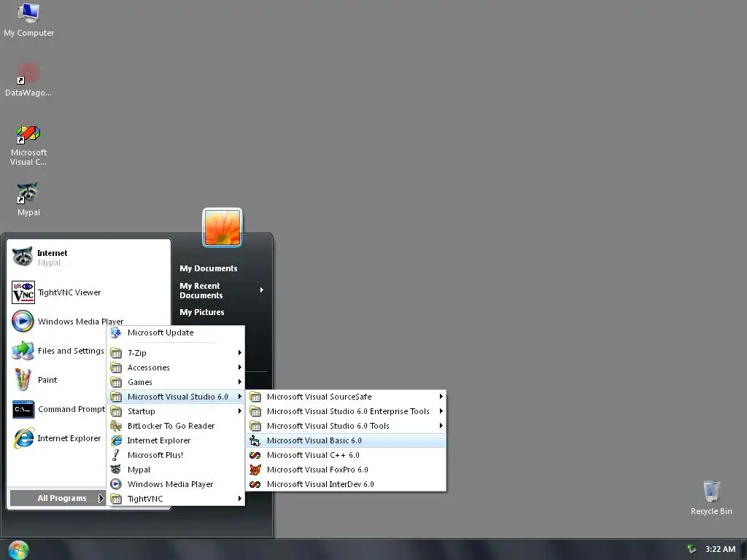Viewport: 747px width, 560px height.
Task: Expand My Recent Documents
Action: [222, 290]
